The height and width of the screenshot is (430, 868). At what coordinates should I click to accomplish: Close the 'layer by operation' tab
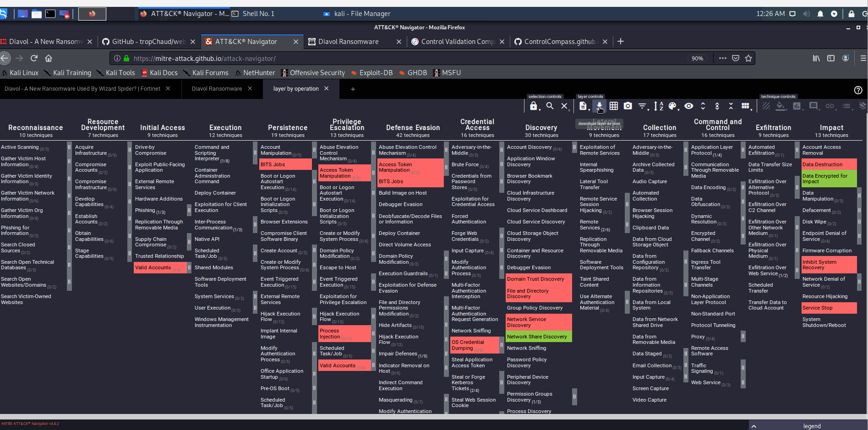pyautogui.click(x=327, y=88)
